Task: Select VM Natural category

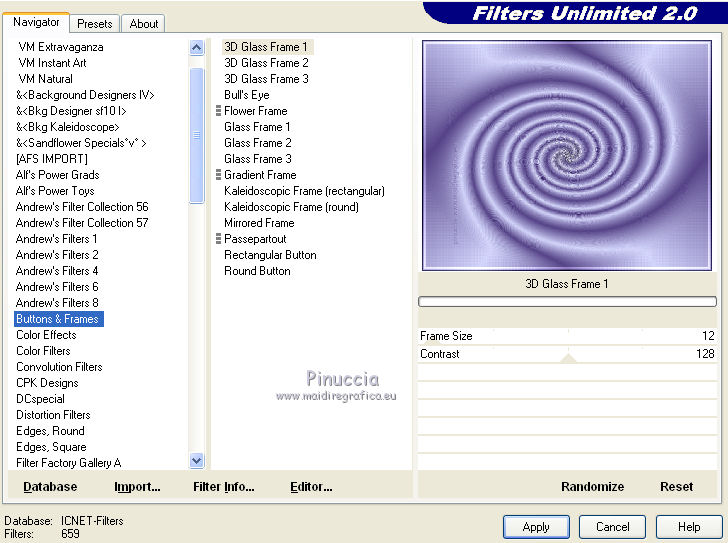Action: (46, 79)
